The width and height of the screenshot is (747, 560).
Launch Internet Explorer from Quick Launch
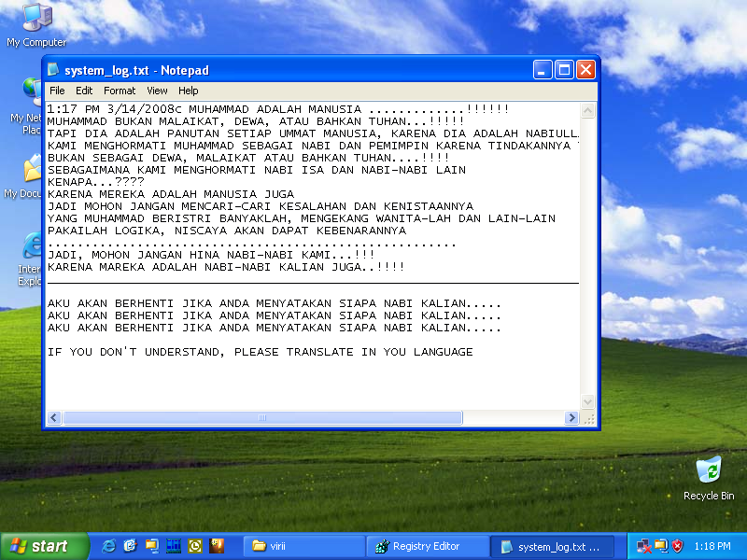click(108, 546)
